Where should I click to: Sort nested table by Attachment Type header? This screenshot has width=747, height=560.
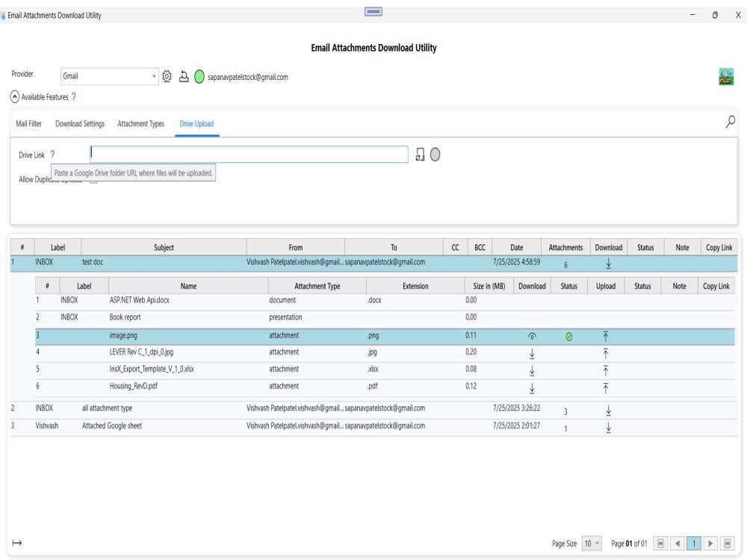(x=317, y=286)
